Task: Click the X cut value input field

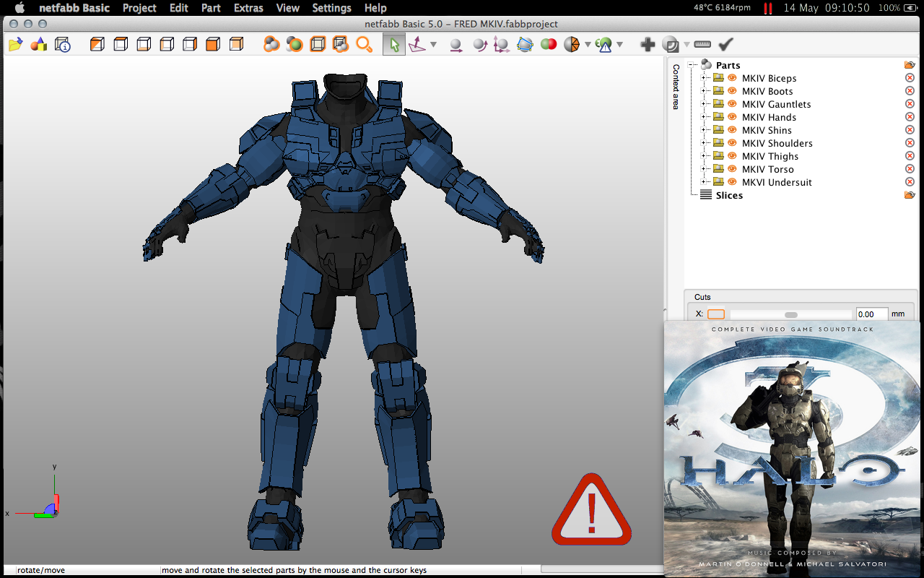Action: (871, 314)
